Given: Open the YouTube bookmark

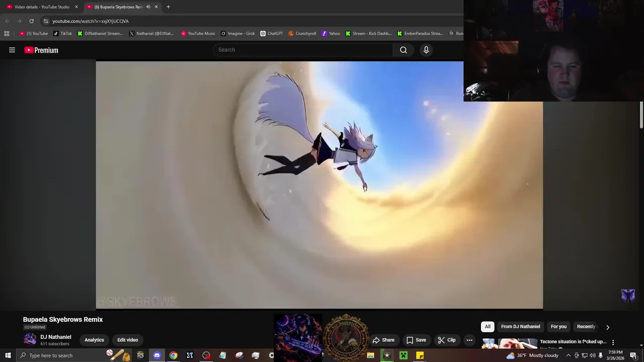Looking at the screenshot, I should pyautogui.click(x=34, y=34).
